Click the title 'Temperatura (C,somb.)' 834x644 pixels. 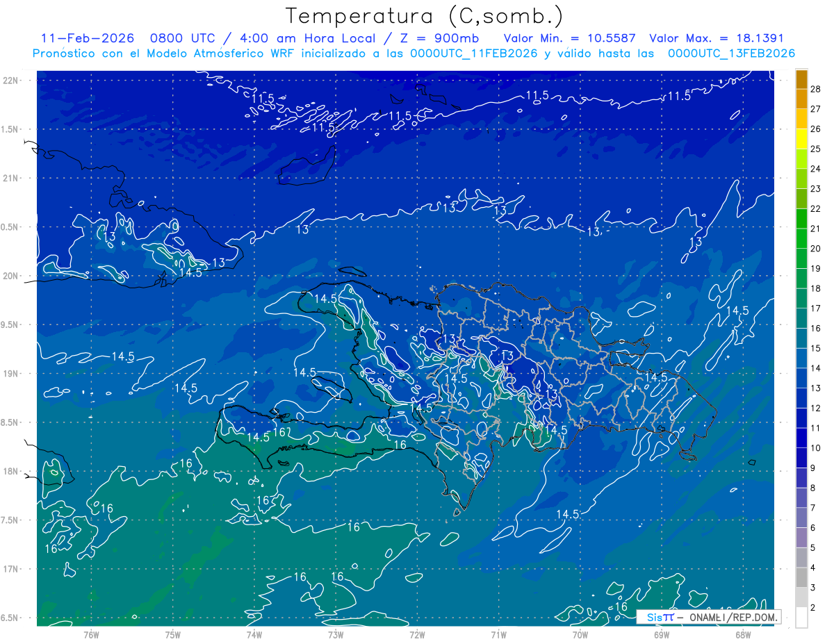coord(425,16)
